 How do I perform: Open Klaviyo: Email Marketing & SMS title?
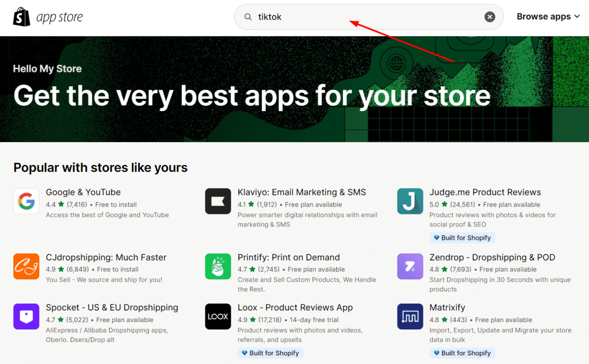click(x=301, y=192)
